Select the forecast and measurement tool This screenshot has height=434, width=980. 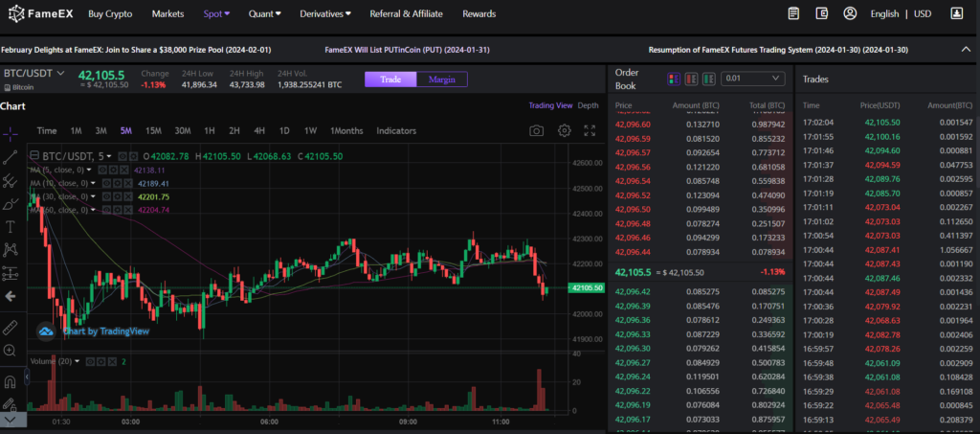pyautogui.click(x=10, y=273)
